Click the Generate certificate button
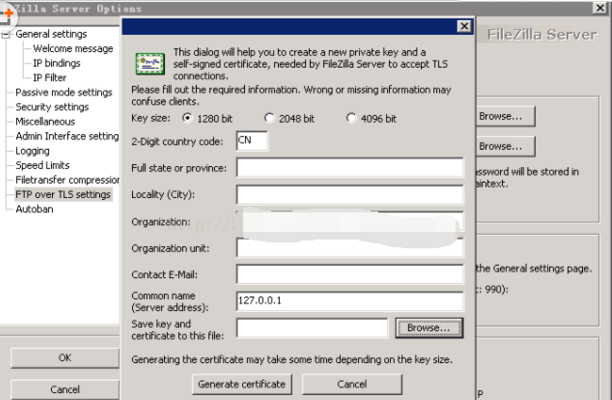612x400 pixels. pos(242,384)
